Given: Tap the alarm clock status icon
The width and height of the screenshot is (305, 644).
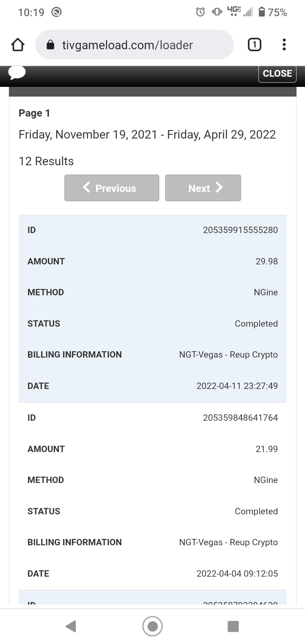Looking at the screenshot, I should 200,12.
